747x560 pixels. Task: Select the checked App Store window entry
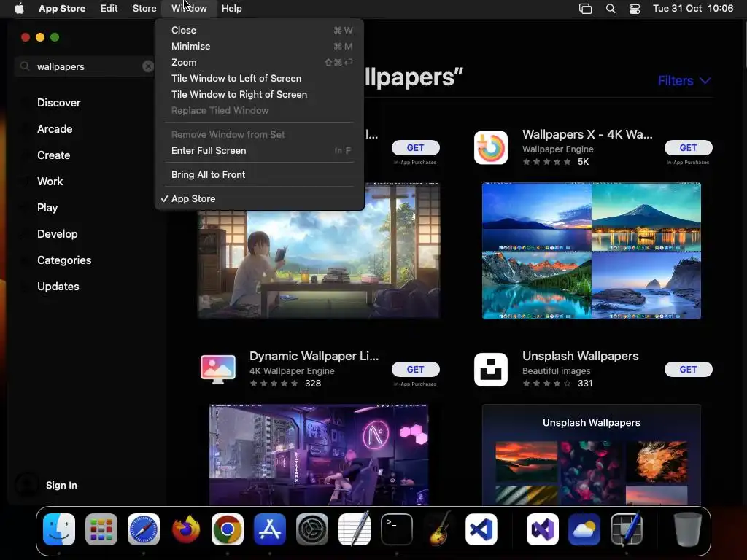[260, 198]
